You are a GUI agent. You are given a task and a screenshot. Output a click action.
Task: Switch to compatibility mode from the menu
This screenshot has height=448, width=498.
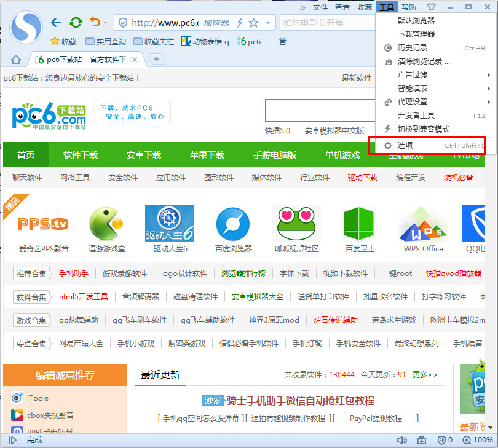tap(423, 129)
